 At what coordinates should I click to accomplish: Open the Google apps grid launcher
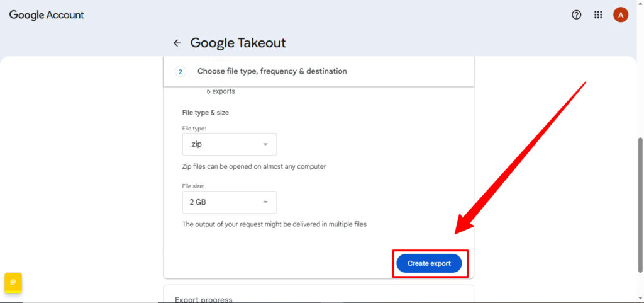point(598,15)
